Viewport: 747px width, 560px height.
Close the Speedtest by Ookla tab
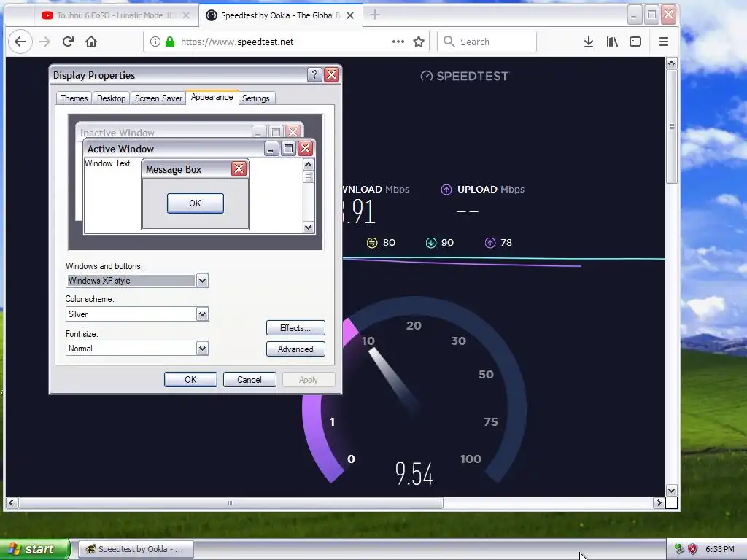pos(350,15)
